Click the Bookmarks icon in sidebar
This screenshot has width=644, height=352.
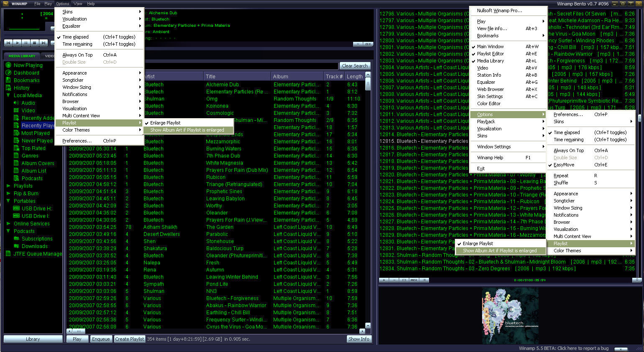tap(8, 80)
